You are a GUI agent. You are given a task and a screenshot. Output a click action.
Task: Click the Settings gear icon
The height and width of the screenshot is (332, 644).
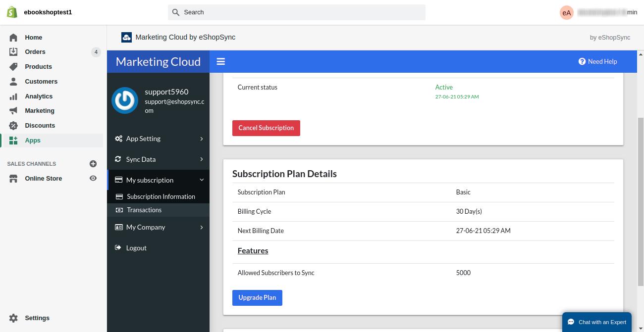tap(13, 318)
